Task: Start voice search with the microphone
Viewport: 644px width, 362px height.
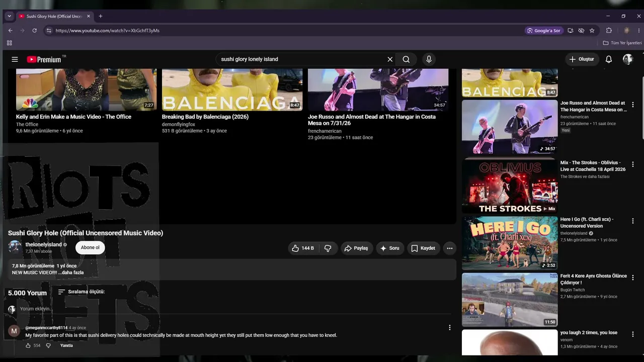Action: coord(429,59)
